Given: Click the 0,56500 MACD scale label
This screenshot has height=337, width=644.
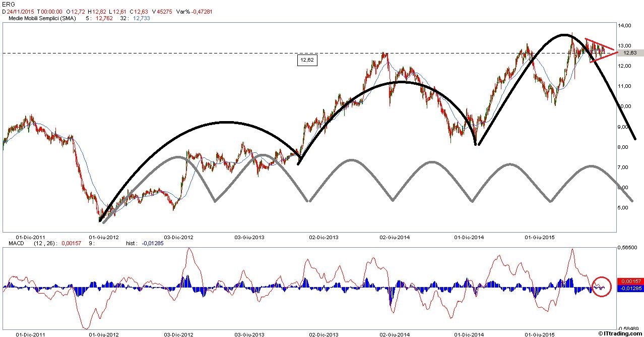Looking at the screenshot, I should [627, 248].
